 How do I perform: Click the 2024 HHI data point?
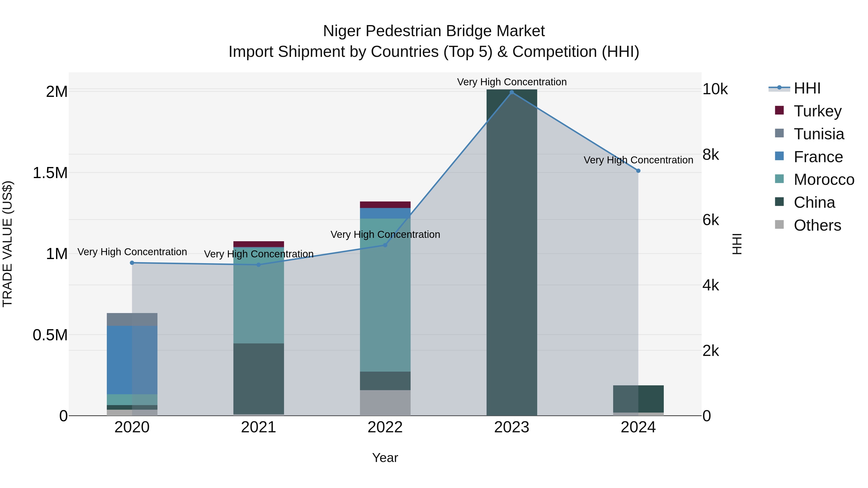click(x=638, y=171)
